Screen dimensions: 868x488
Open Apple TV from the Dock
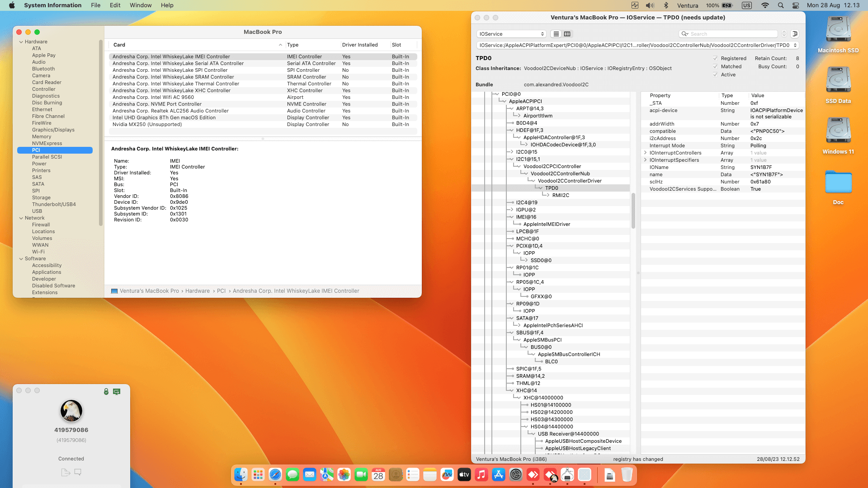[464, 475]
